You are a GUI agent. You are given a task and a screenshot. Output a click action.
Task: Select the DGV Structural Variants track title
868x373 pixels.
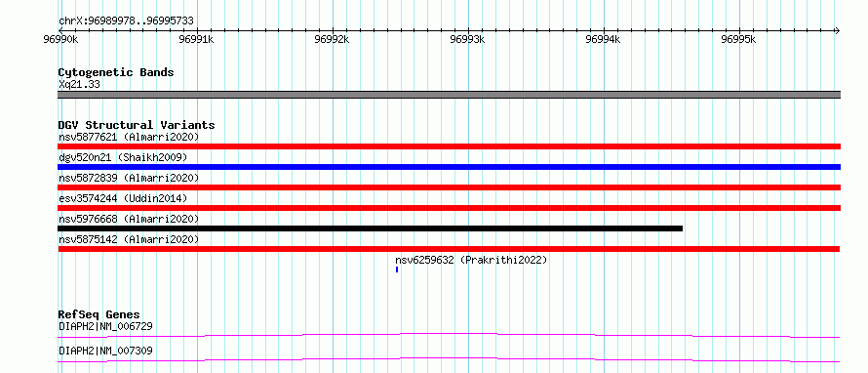tap(137, 125)
